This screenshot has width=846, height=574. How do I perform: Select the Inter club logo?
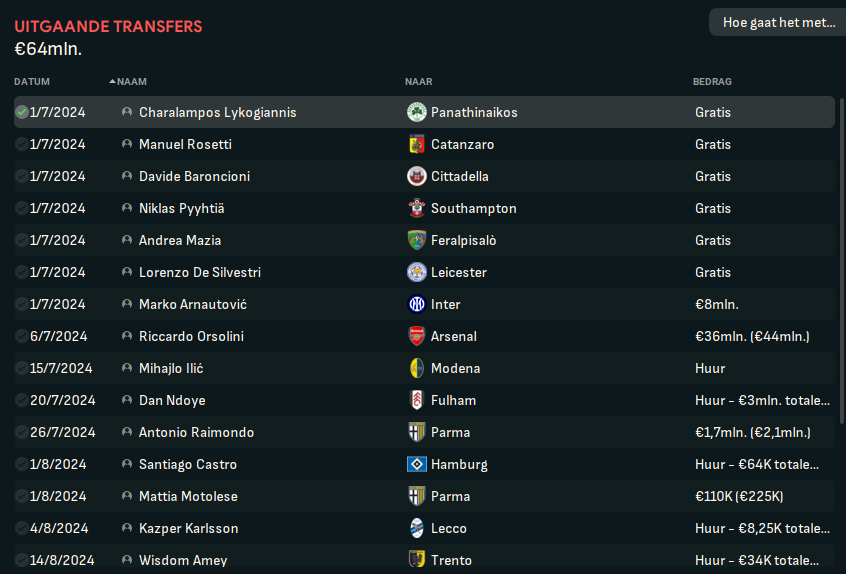pos(417,304)
